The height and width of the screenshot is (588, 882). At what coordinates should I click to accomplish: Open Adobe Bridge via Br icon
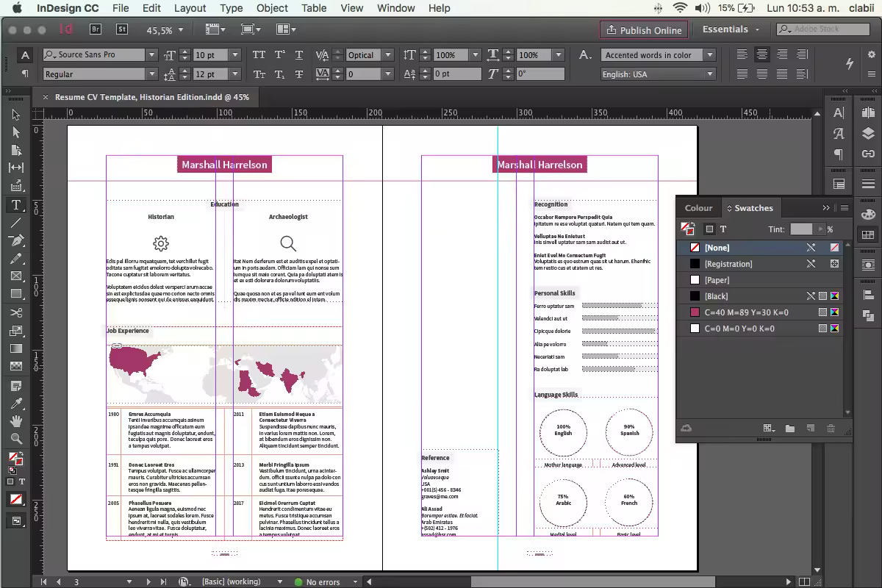(96, 29)
